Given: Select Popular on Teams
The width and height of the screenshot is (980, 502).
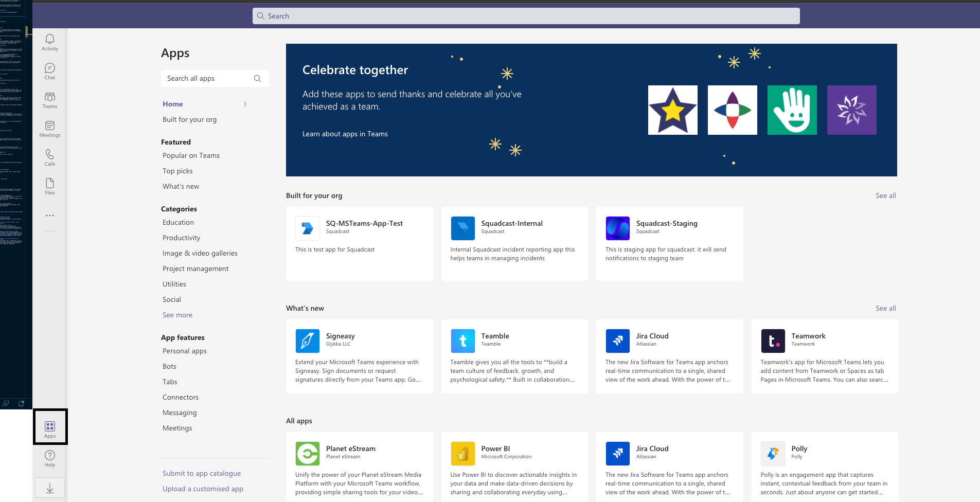Looking at the screenshot, I should (191, 155).
